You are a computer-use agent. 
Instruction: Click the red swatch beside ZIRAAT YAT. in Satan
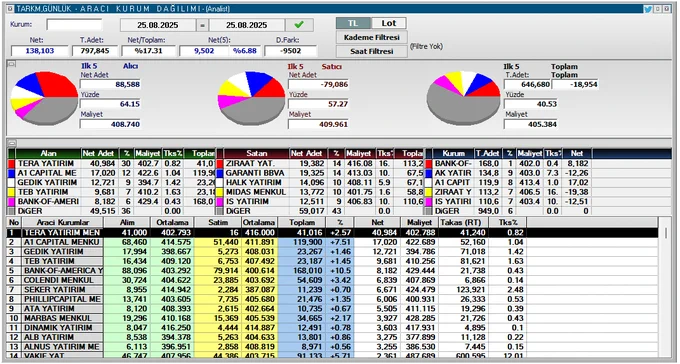(x=220, y=164)
